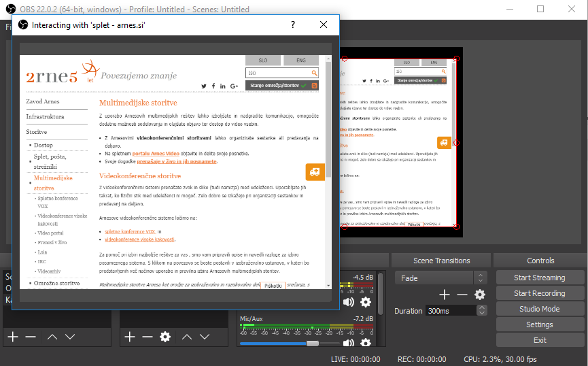The width and height of the screenshot is (588, 366).
Task: Open Prenosi v živo submenu item
Action: tap(52, 242)
